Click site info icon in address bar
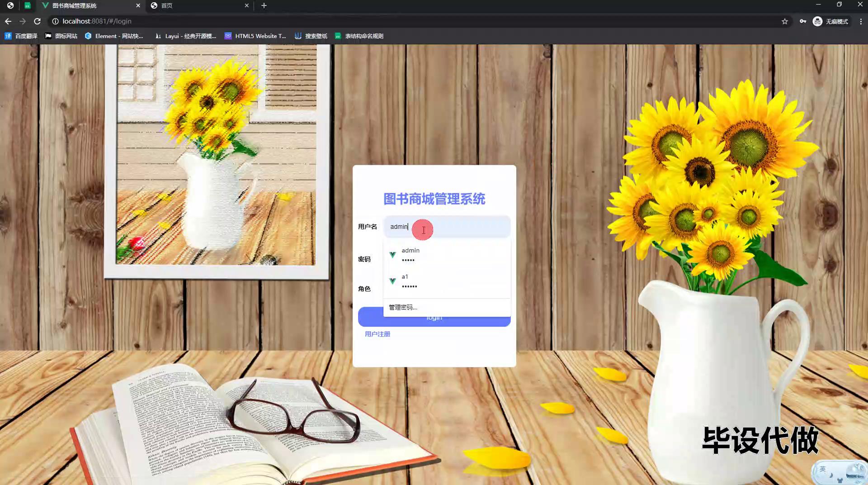868x485 pixels. point(55,21)
